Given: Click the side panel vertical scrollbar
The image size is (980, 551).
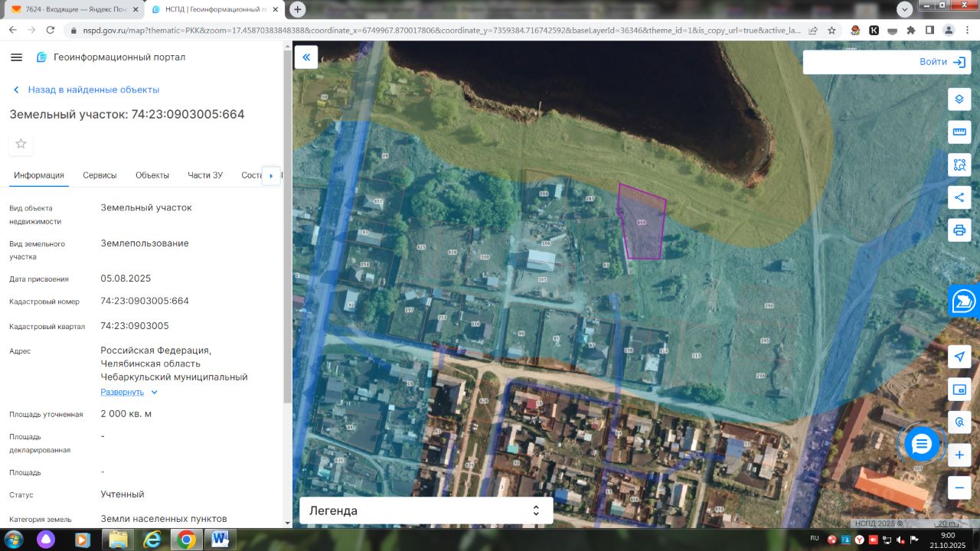Looking at the screenshot, I should tap(288, 230).
